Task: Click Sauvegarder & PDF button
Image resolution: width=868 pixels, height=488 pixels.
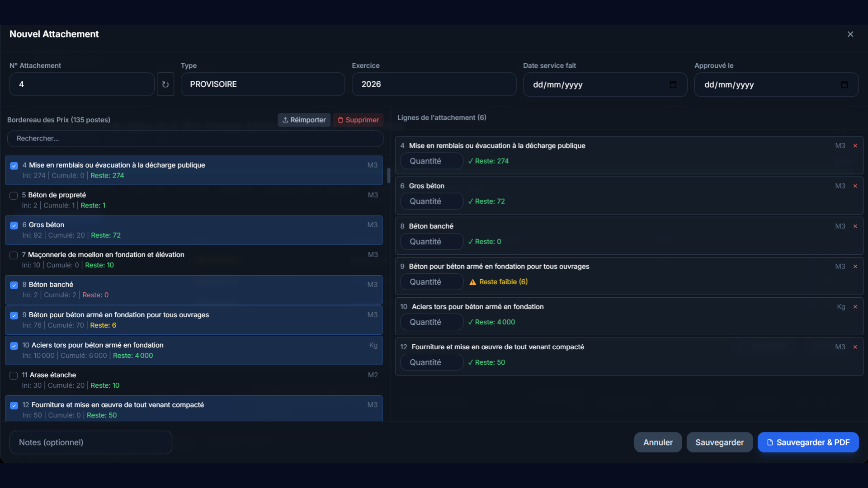Action: 808,442
